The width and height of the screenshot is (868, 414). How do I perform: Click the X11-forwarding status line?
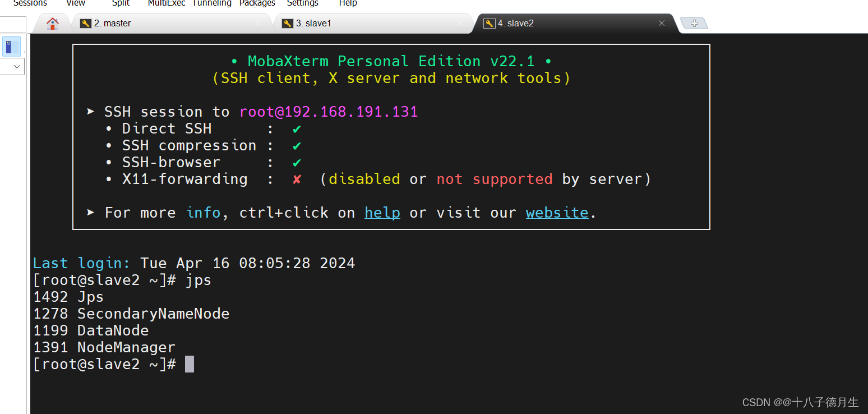378,180
